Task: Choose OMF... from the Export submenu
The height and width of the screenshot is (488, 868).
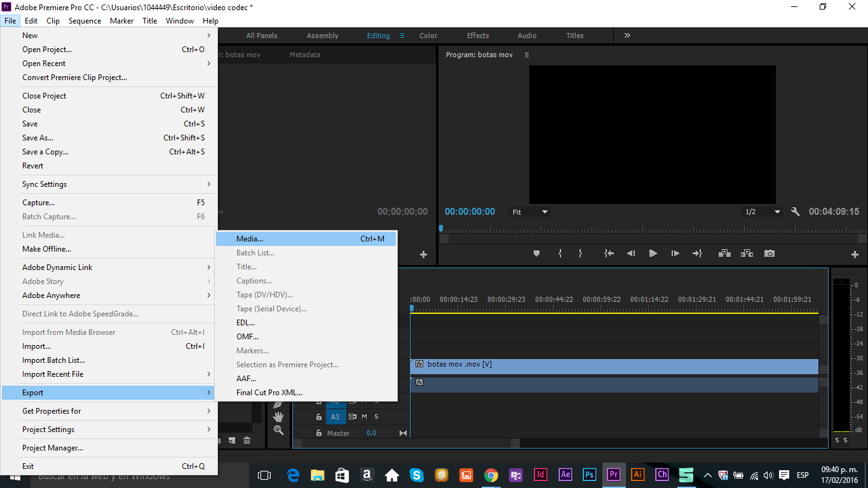Action: click(x=306, y=337)
